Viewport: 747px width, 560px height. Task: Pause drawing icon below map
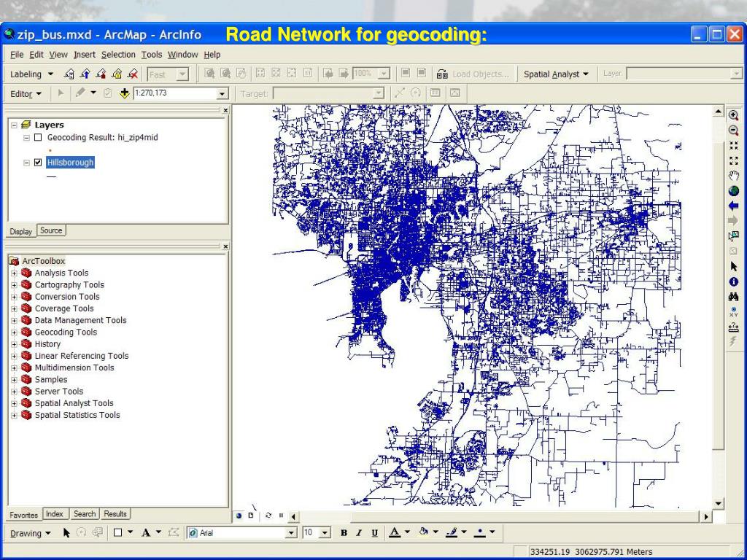tap(281, 516)
